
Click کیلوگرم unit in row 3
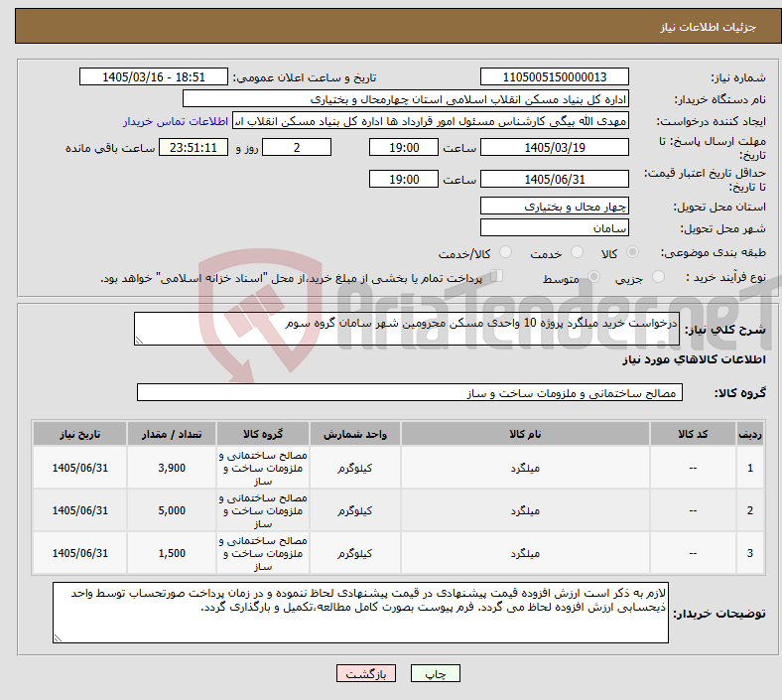354,553
